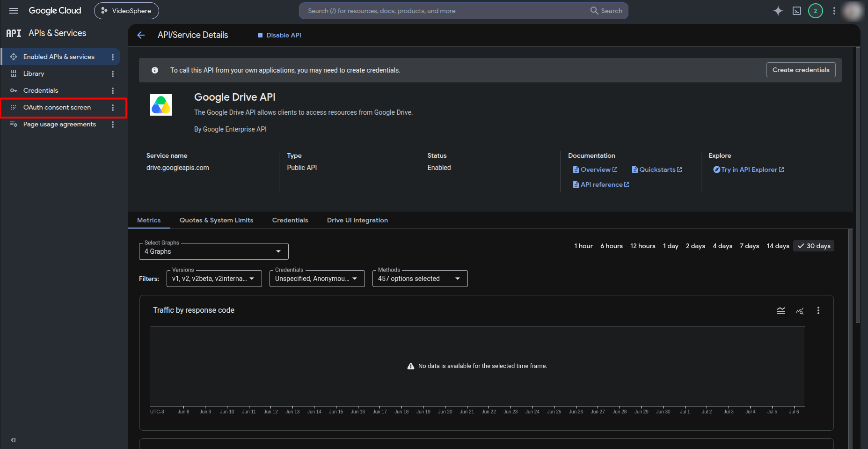This screenshot has height=449, width=868.
Task: Select the 2 days time range
Action: coord(695,246)
